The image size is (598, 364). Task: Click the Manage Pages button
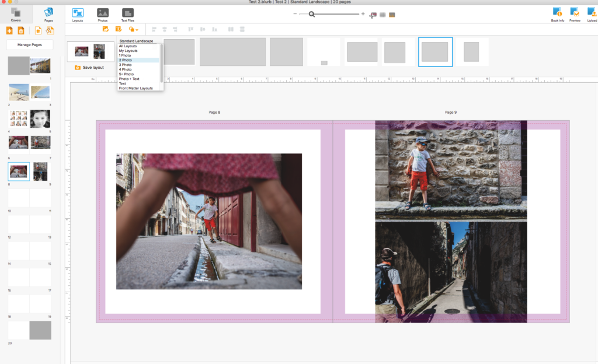click(x=29, y=45)
